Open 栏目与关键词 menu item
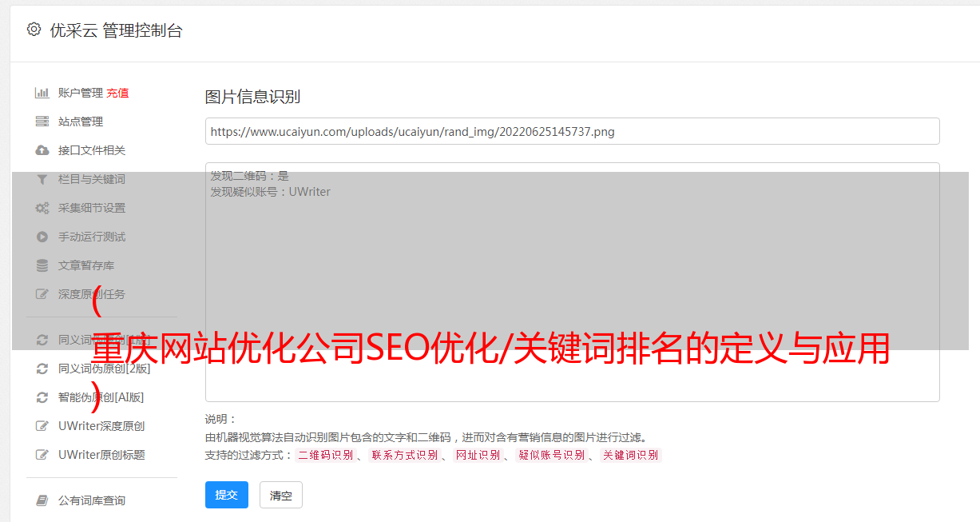Viewport: 980px width, 522px height. tap(92, 179)
